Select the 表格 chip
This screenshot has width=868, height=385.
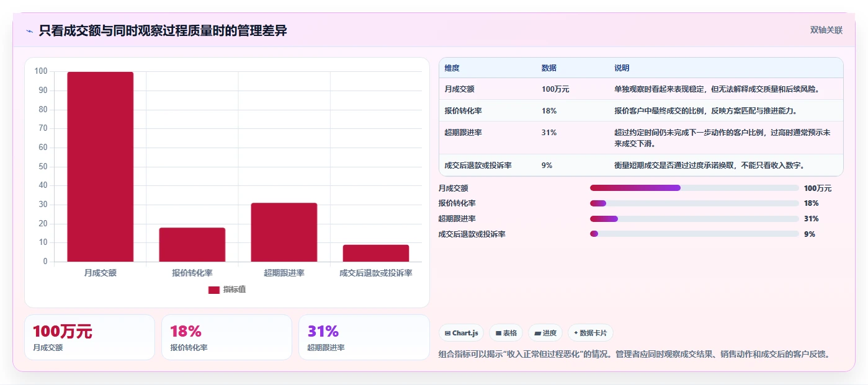tap(506, 333)
